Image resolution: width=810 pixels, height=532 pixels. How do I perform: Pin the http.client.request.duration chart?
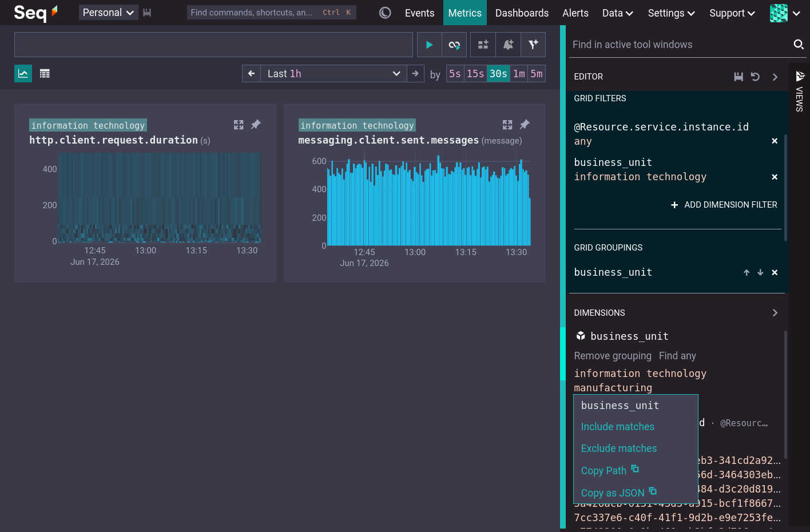click(256, 124)
